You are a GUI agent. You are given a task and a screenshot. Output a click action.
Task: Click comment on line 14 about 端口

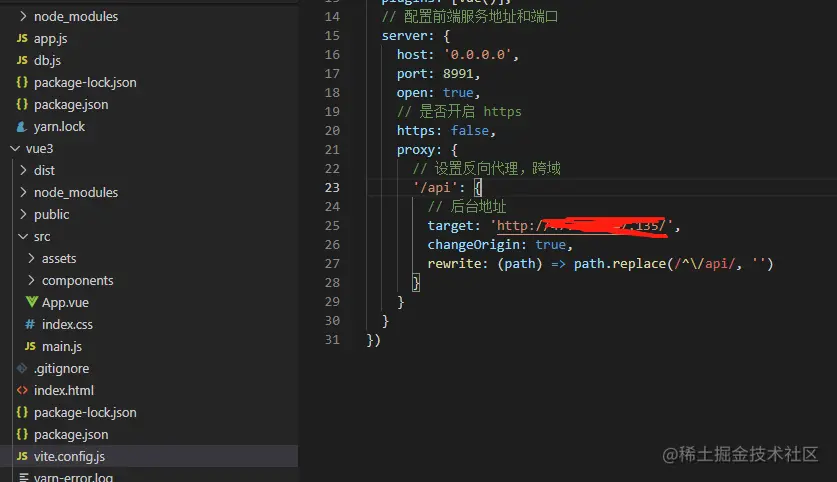click(470, 17)
